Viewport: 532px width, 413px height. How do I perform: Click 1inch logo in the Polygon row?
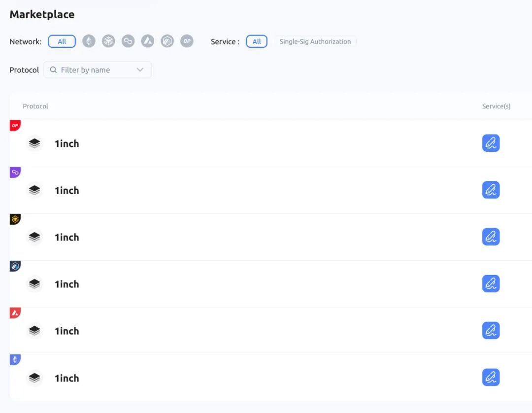pos(34,190)
